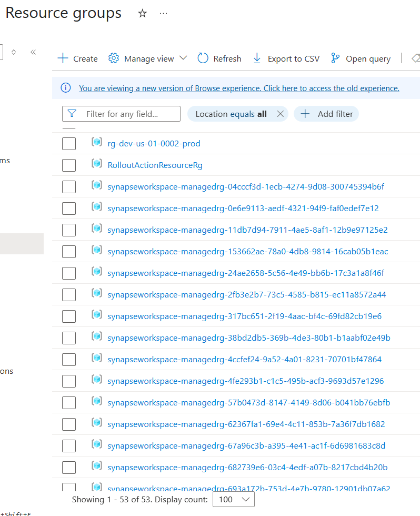Click the tag icon at toolbar's right edge
The height and width of the screenshot is (516, 420).
point(416,58)
